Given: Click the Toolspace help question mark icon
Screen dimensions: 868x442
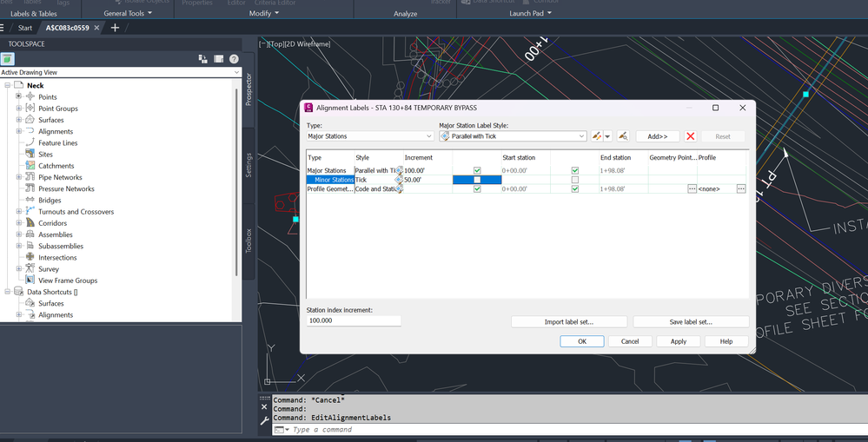Looking at the screenshot, I should (x=235, y=59).
